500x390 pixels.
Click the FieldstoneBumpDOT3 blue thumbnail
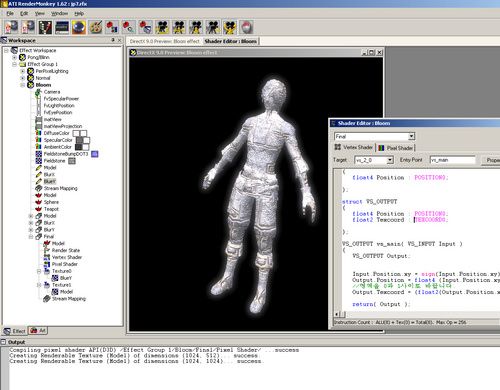click(x=95, y=154)
